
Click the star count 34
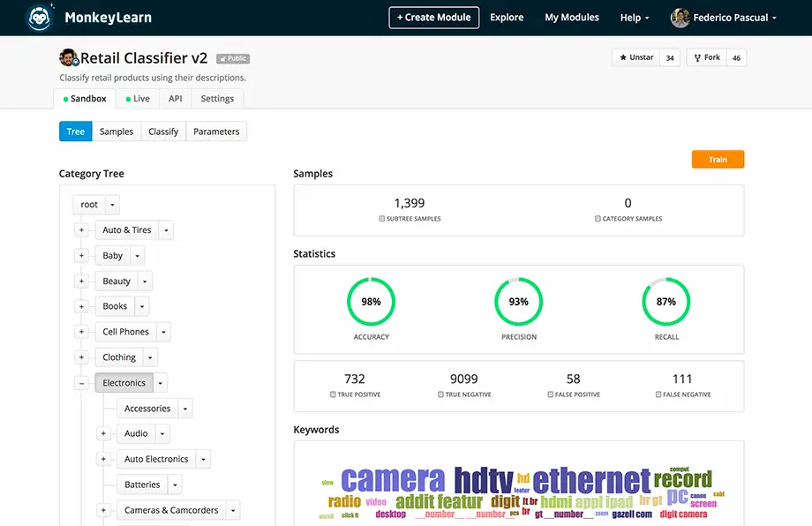point(670,57)
